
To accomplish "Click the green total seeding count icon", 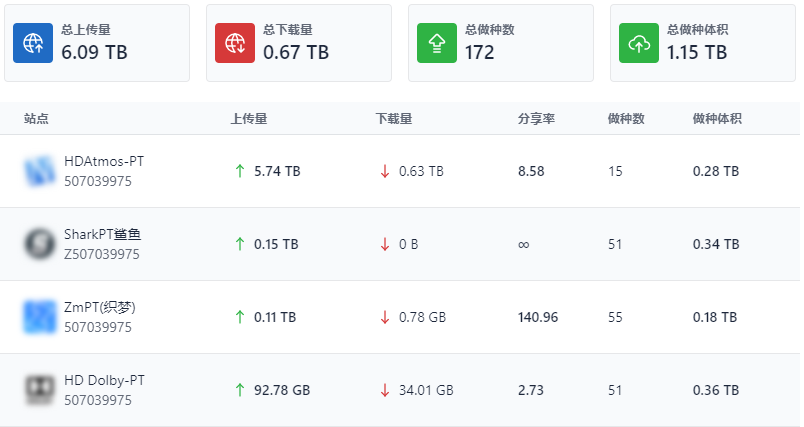I will click(437, 43).
